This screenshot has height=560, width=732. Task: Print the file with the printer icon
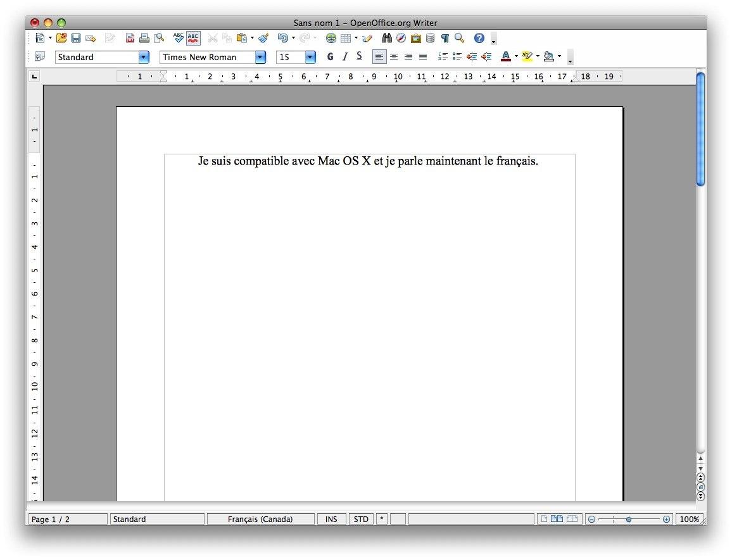(x=144, y=38)
